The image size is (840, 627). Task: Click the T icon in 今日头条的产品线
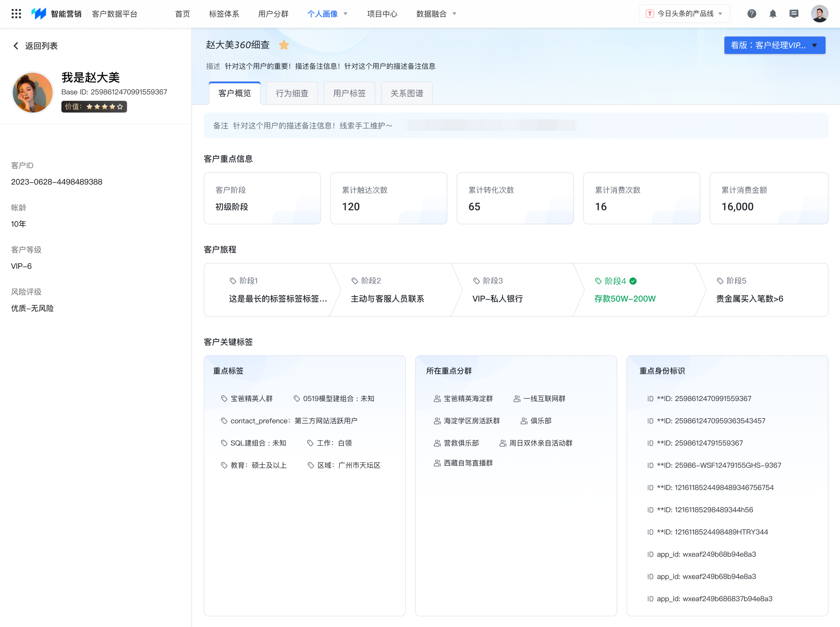pos(650,14)
